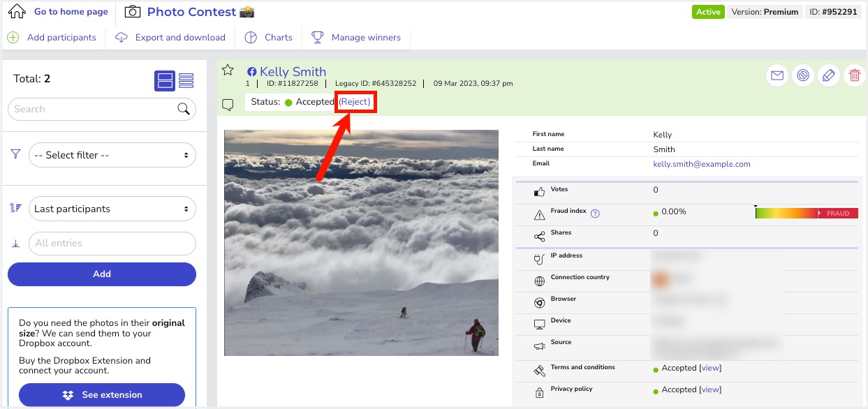This screenshot has height=409, width=868.
Task: Click the Last name value Smith
Action: (x=664, y=149)
